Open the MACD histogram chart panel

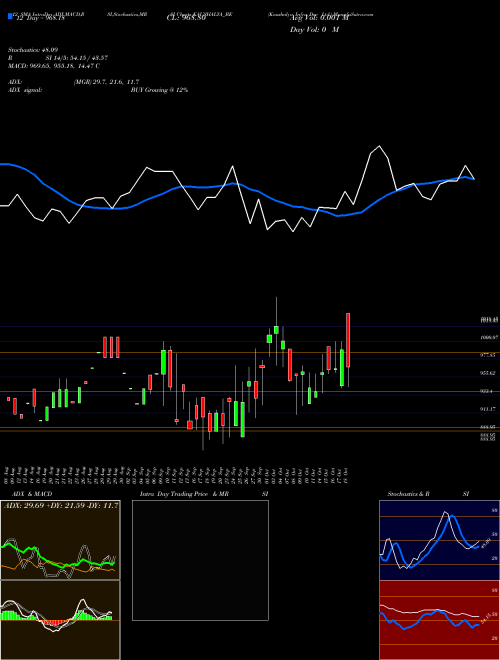point(60,620)
